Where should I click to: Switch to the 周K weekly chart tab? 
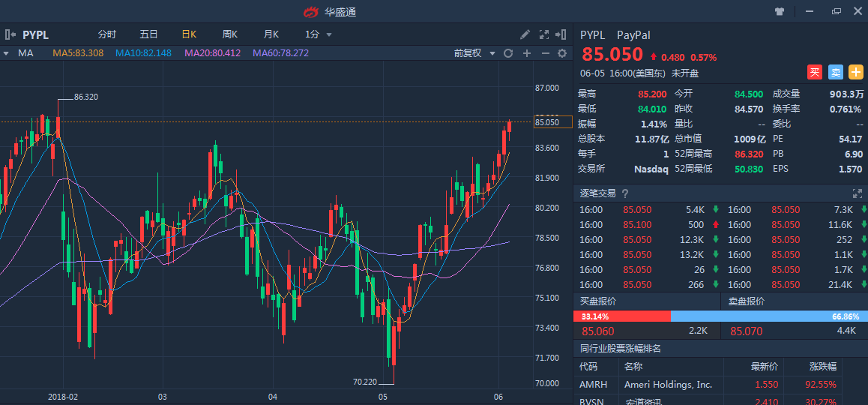(229, 34)
